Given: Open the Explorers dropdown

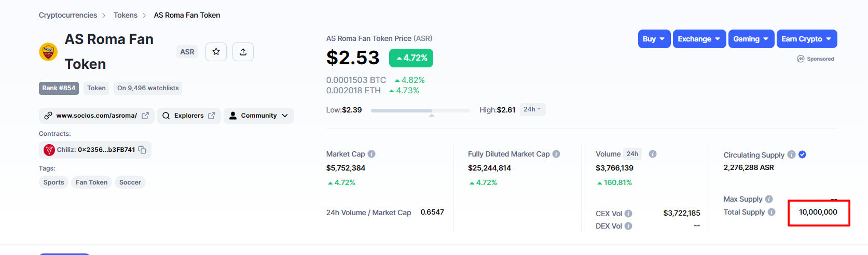Looking at the screenshot, I should 189,116.
